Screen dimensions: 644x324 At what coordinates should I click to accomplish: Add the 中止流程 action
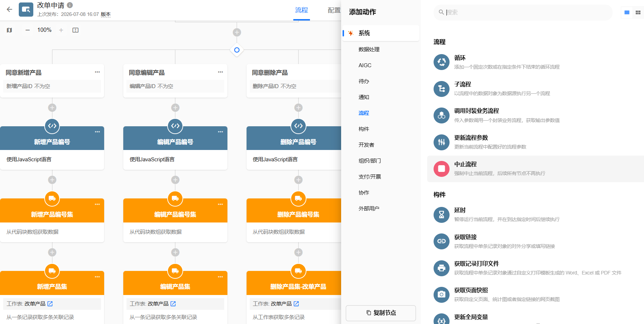pos(535,169)
